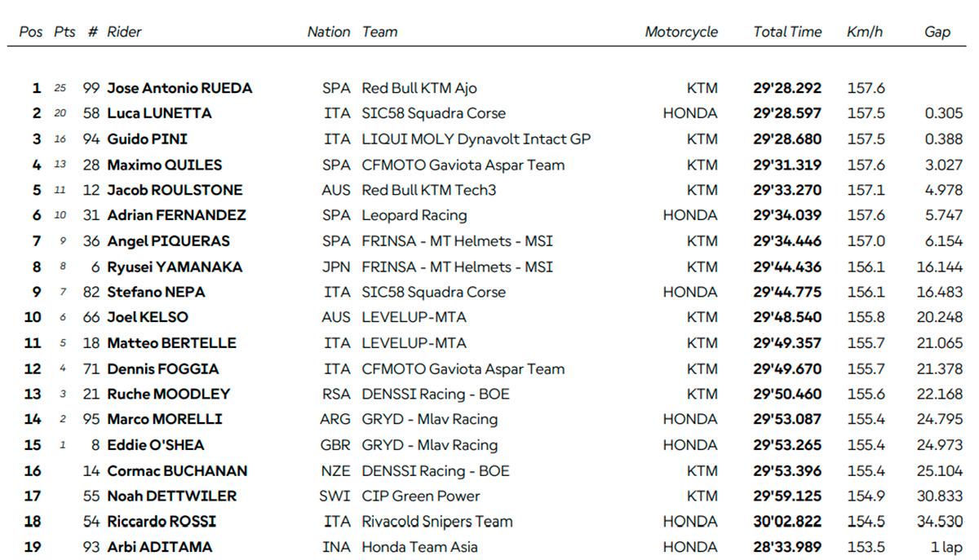Click the Km/h column header
This screenshot has width=979, height=560.
(x=865, y=32)
